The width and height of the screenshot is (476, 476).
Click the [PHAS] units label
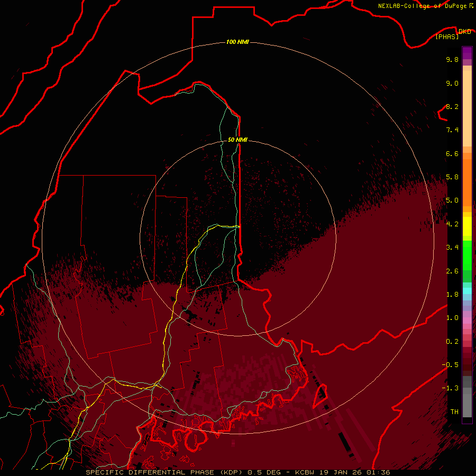(447, 36)
